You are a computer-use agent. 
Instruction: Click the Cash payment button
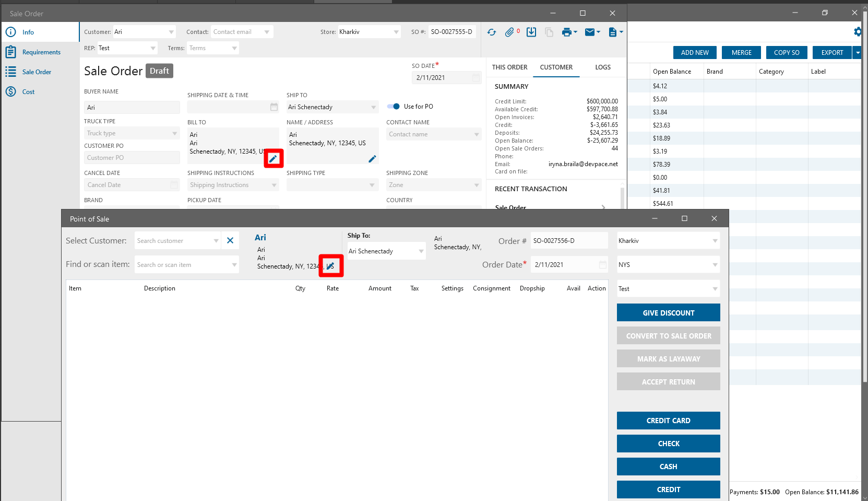(669, 467)
